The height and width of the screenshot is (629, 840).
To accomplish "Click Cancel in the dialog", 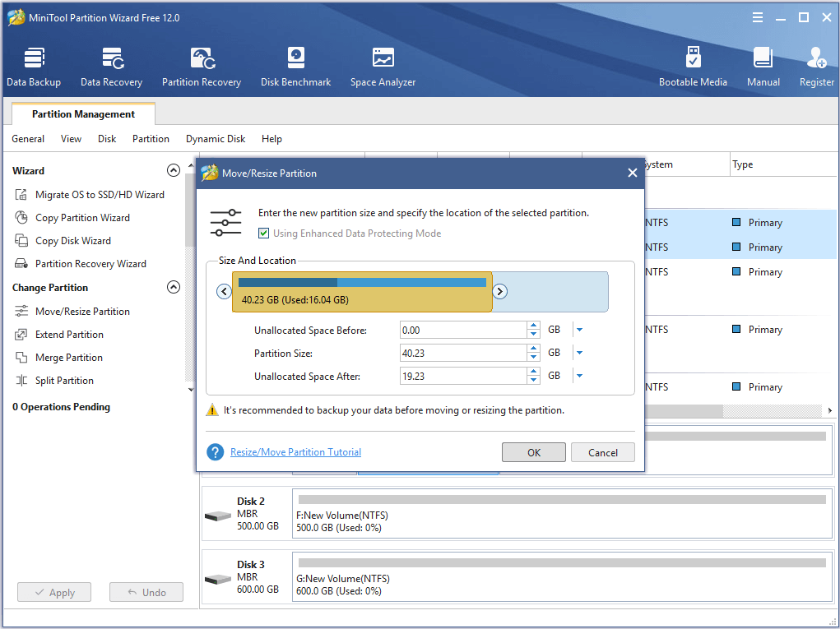I will (x=603, y=452).
